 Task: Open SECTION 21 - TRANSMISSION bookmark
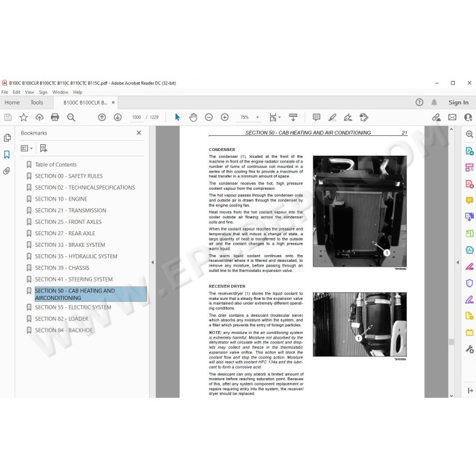(71, 210)
